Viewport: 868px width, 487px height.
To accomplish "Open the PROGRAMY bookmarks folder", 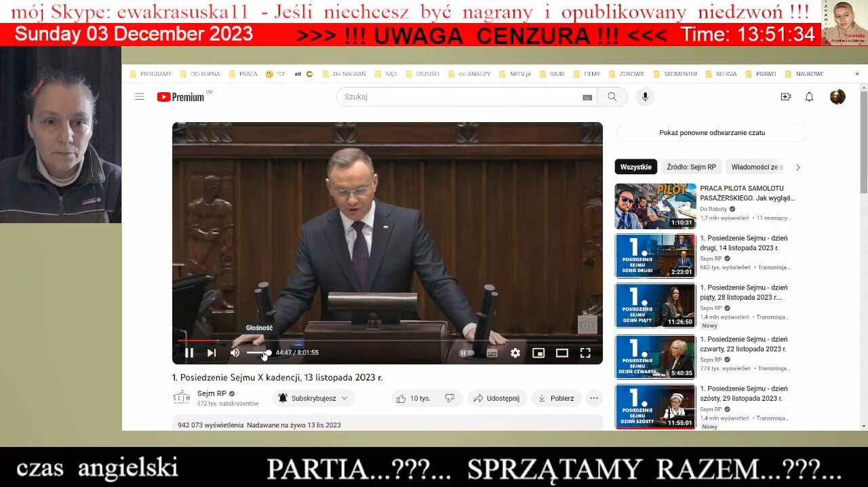I will click(x=151, y=74).
